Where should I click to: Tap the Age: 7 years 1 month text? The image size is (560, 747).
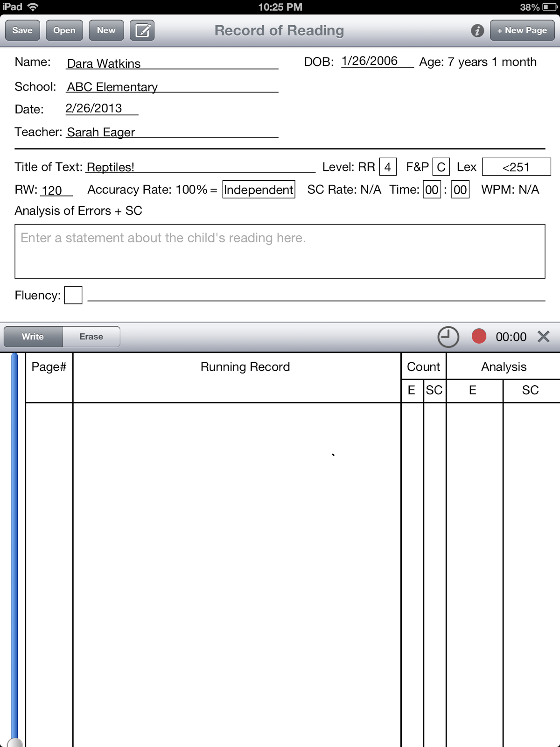click(x=478, y=62)
